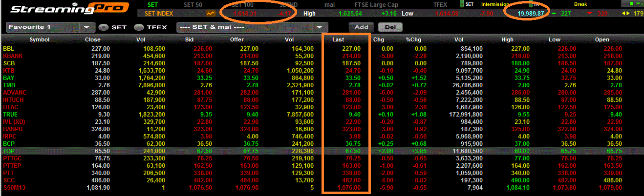This screenshot has height=196, width=644.
Task: Click the Streaming Pro logo
Action: [70, 9]
